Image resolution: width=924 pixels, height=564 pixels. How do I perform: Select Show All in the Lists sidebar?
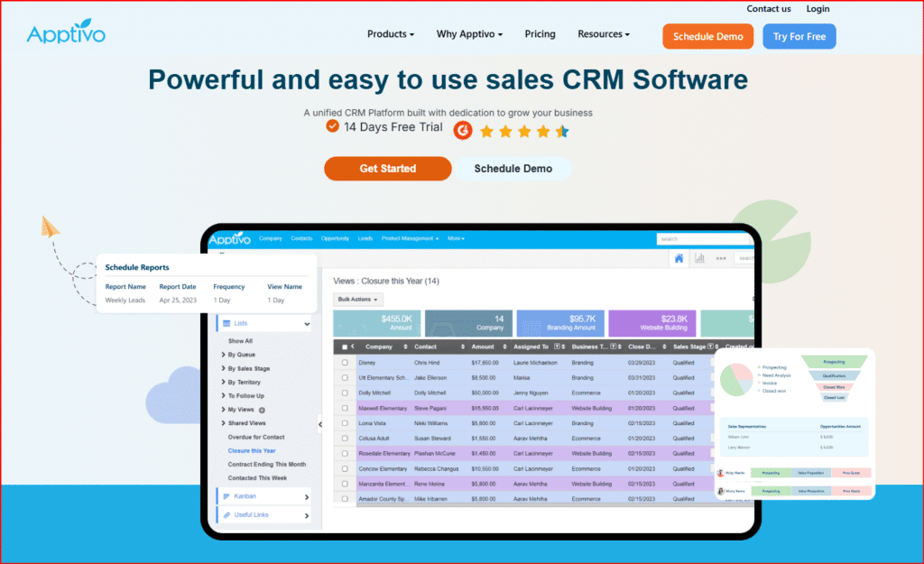coord(240,341)
